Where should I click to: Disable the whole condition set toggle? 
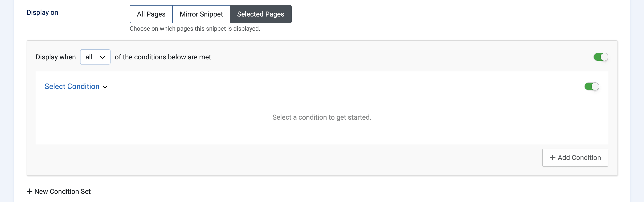(601, 57)
